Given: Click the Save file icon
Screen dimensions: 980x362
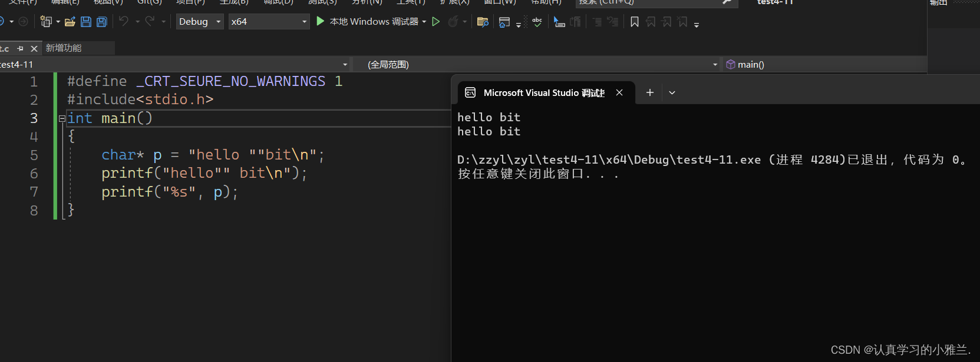Looking at the screenshot, I should tap(86, 22).
